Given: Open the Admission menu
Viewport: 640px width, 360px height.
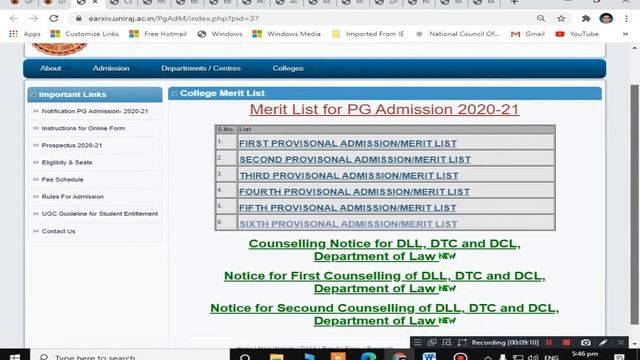Looking at the screenshot, I should click(x=111, y=68).
